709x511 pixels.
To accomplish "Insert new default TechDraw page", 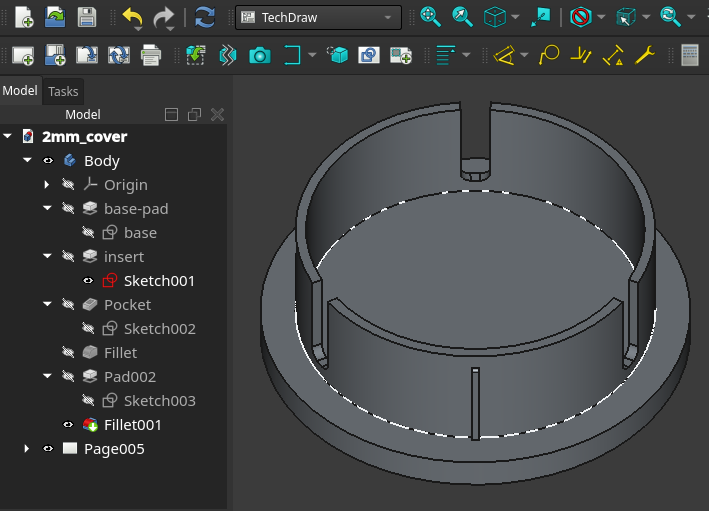I will [23, 56].
